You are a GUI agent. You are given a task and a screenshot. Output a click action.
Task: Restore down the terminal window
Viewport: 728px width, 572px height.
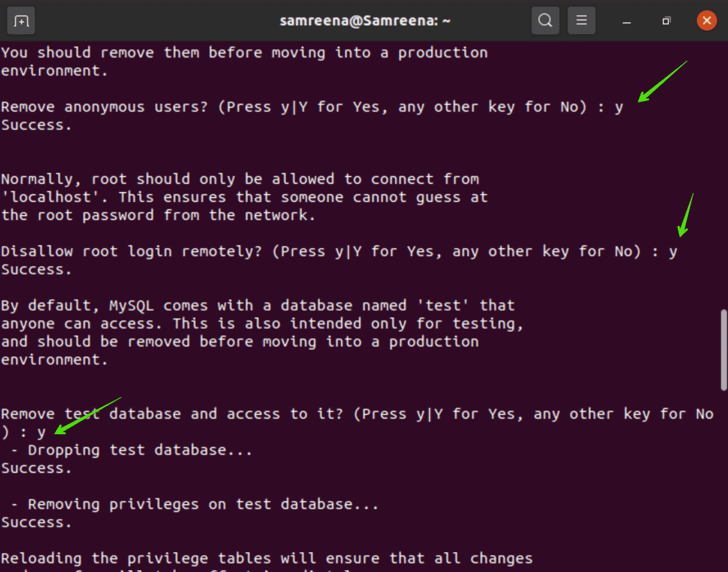tap(666, 21)
